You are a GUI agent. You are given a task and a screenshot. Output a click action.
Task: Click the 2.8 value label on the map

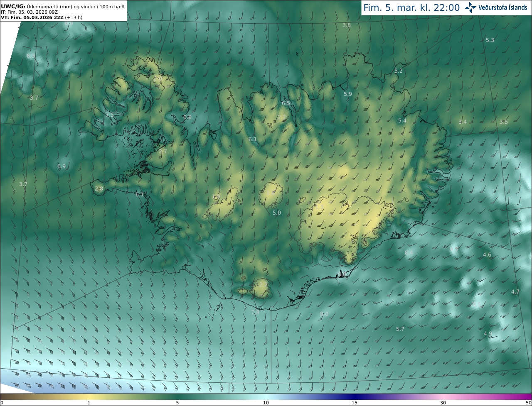click(99, 189)
